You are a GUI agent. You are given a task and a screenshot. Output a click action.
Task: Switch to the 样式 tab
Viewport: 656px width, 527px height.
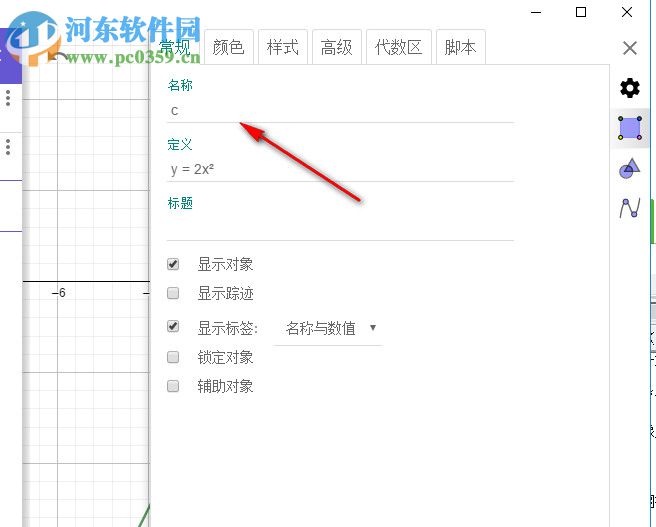[282, 47]
